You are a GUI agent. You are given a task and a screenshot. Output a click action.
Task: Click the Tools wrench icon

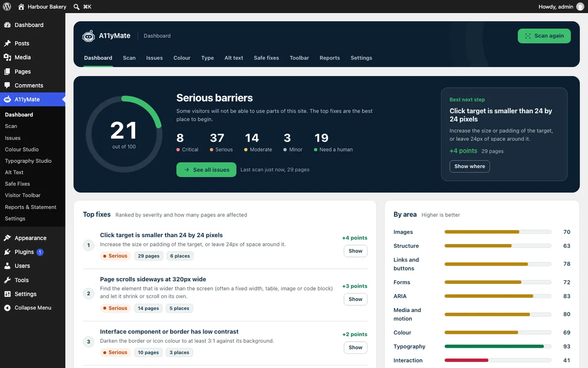click(7, 280)
